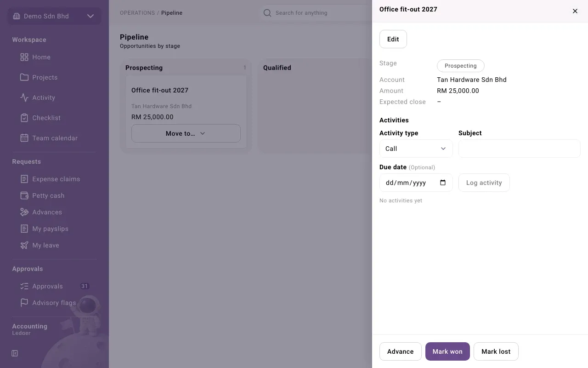Viewport: 588px width, 368px height.
Task: Click the Due date dd/mm/yyyy field
Action: (x=416, y=183)
